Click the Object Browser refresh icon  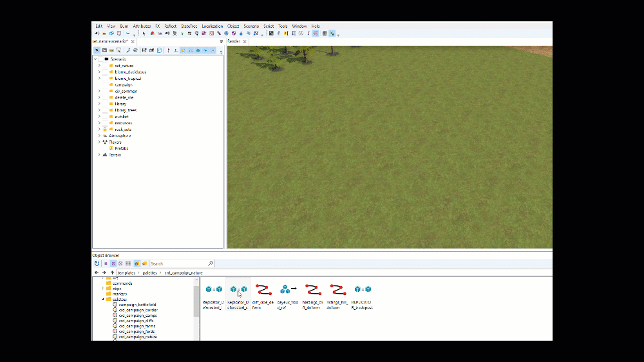[x=97, y=263]
